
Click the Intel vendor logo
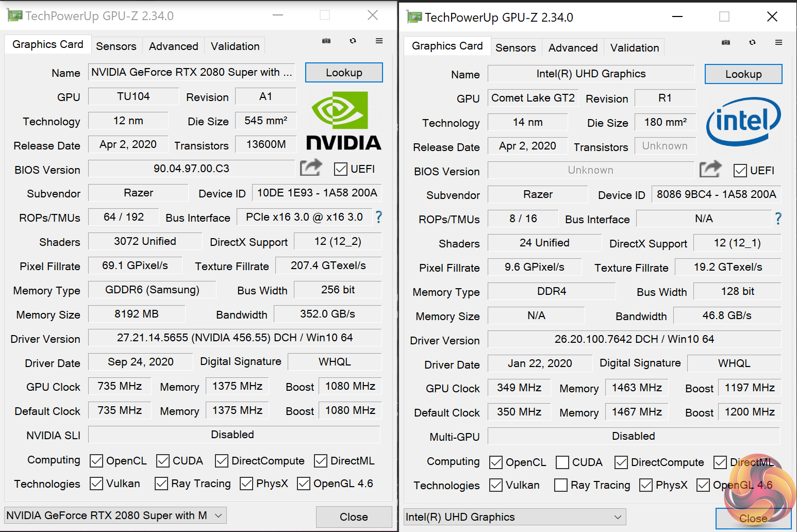coord(743,122)
